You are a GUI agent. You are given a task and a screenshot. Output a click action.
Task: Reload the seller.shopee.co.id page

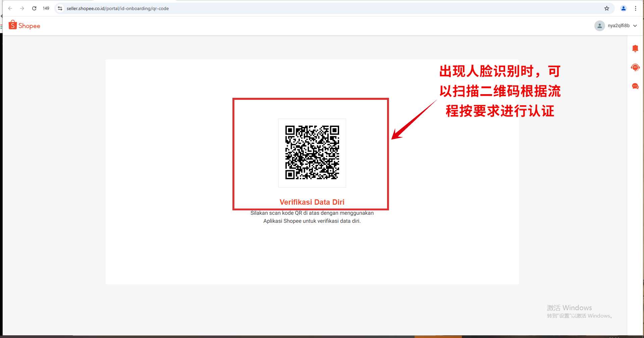pyautogui.click(x=34, y=8)
